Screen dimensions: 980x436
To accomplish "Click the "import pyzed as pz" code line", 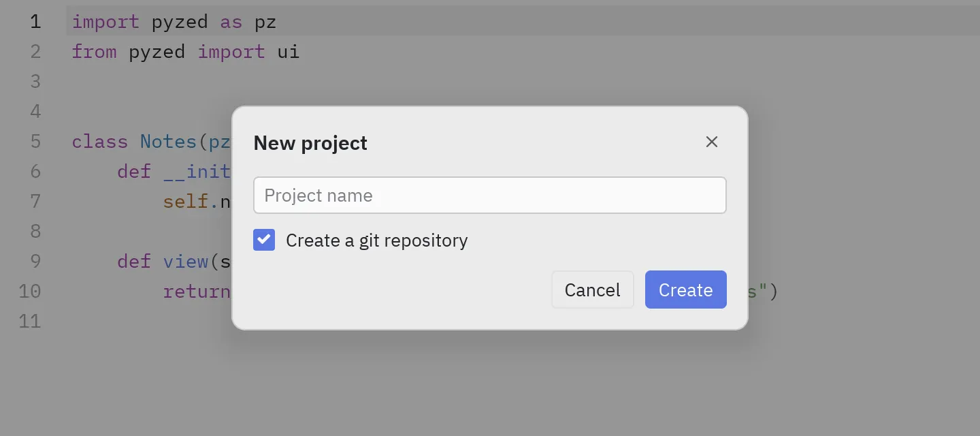I will click(x=174, y=22).
